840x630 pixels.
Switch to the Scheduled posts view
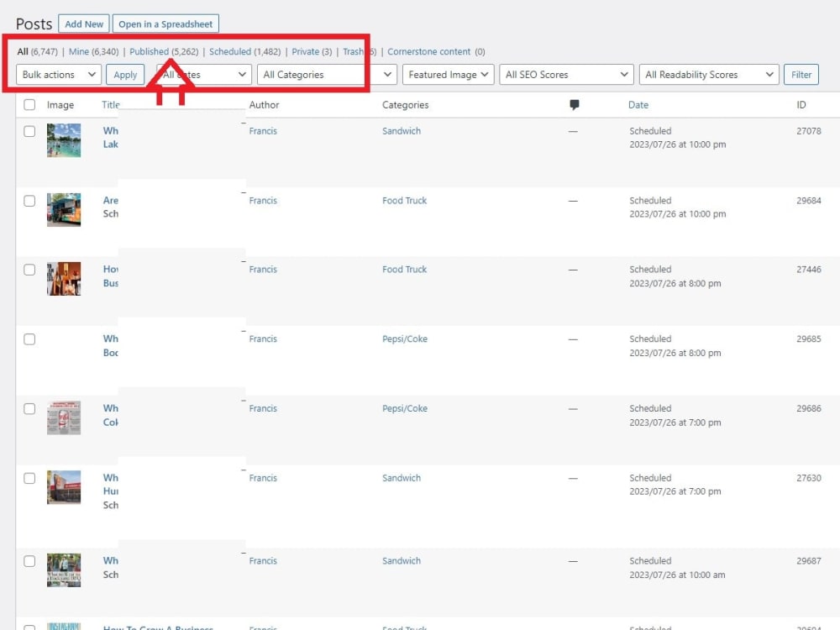tap(230, 51)
